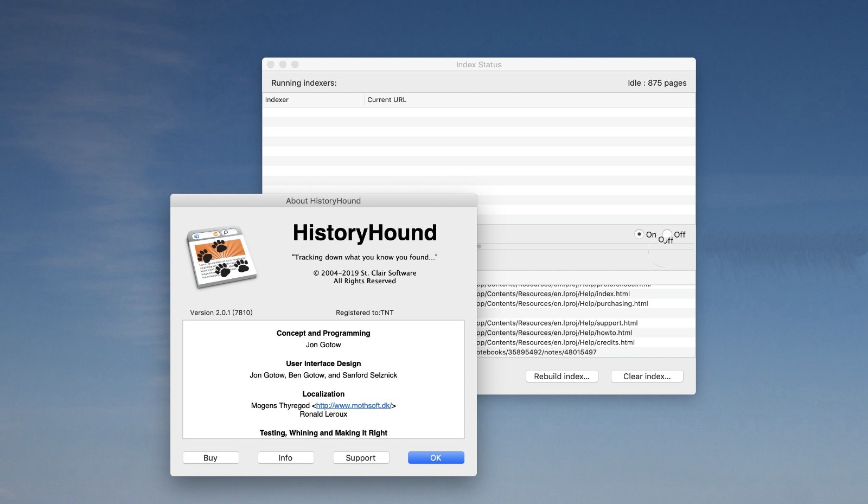
Task: Select the Help/index.html log row
Action: click(x=586, y=294)
